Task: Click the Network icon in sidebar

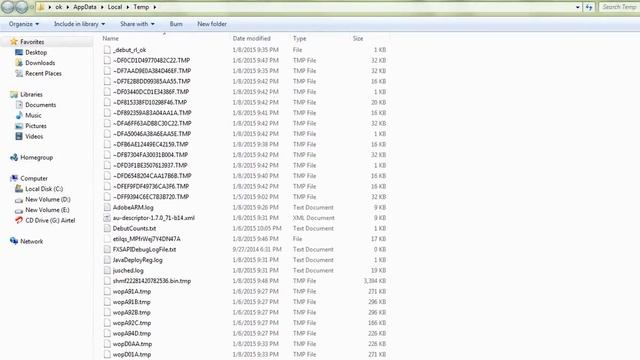Action: pyautogui.click(x=14, y=241)
